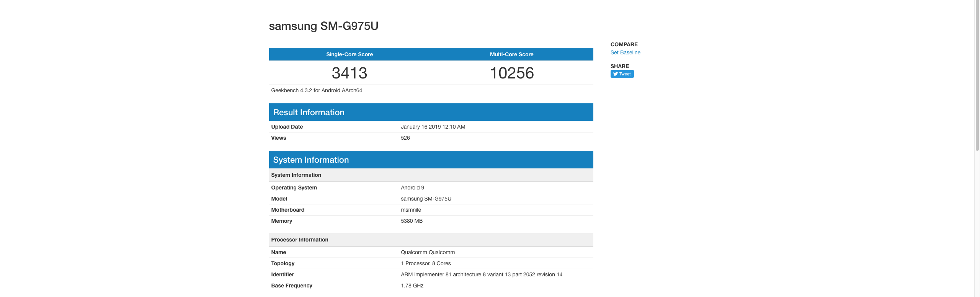The image size is (980, 297).
Task: Click the Android 9 operating system value
Action: click(x=412, y=188)
